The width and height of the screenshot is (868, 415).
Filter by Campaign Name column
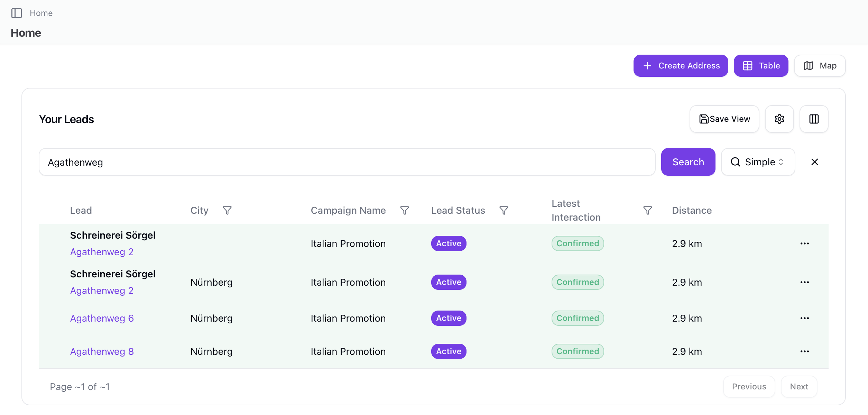pyautogui.click(x=404, y=210)
